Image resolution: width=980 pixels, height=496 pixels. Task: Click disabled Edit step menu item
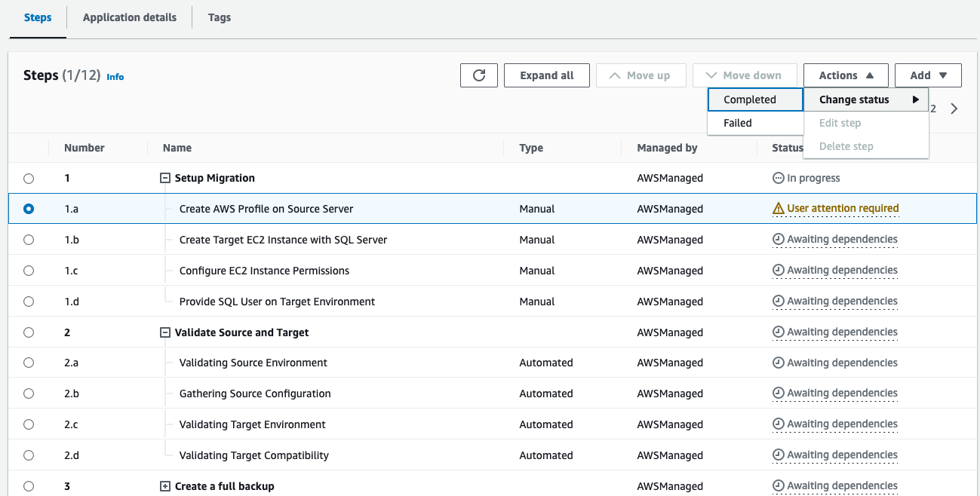866,123
